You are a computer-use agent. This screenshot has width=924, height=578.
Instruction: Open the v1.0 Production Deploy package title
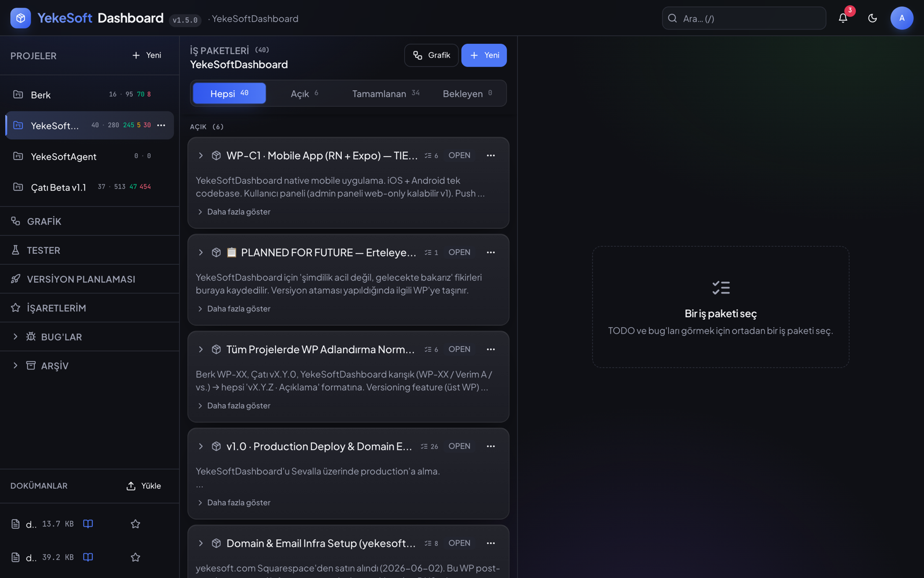pos(319,446)
